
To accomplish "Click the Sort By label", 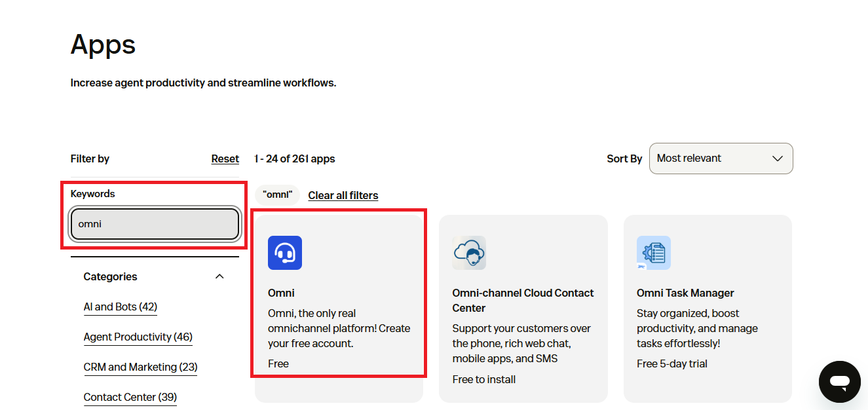I will [624, 158].
